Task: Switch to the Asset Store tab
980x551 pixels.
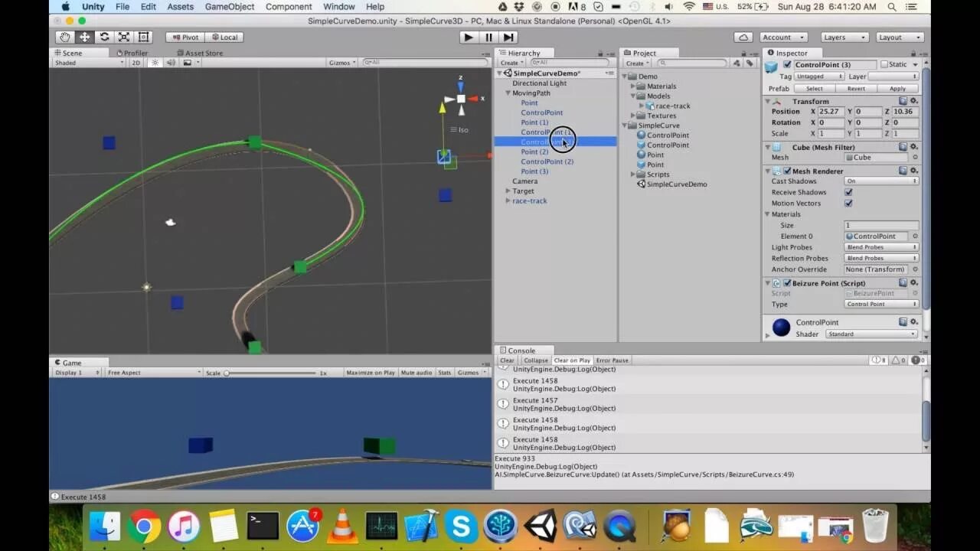Action: pos(200,53)
